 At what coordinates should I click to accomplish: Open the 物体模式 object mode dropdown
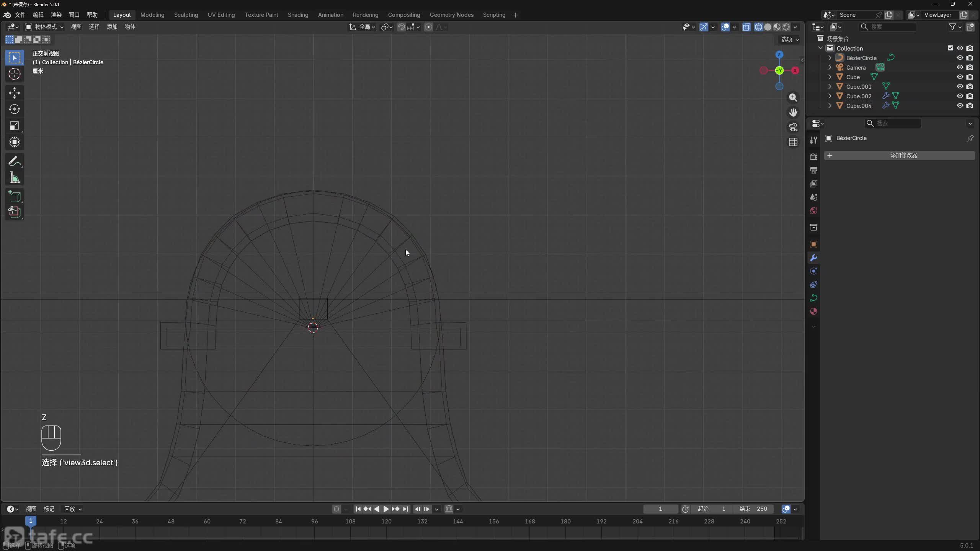(44, 27)
